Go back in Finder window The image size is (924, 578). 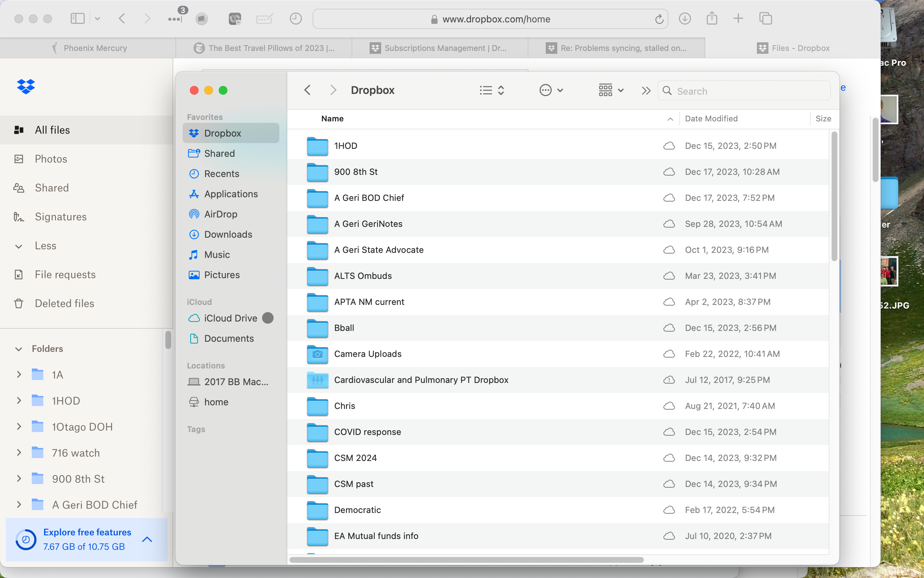click(308, 90)
